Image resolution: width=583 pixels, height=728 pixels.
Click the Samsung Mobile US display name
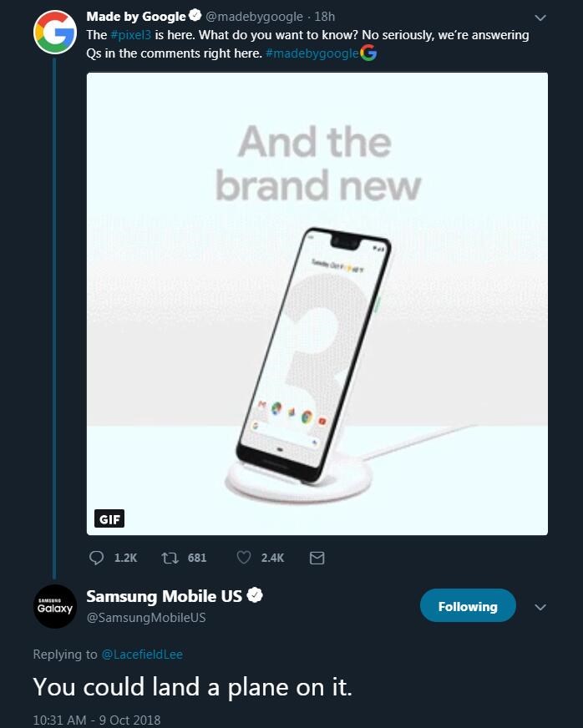tap(164, 596)
